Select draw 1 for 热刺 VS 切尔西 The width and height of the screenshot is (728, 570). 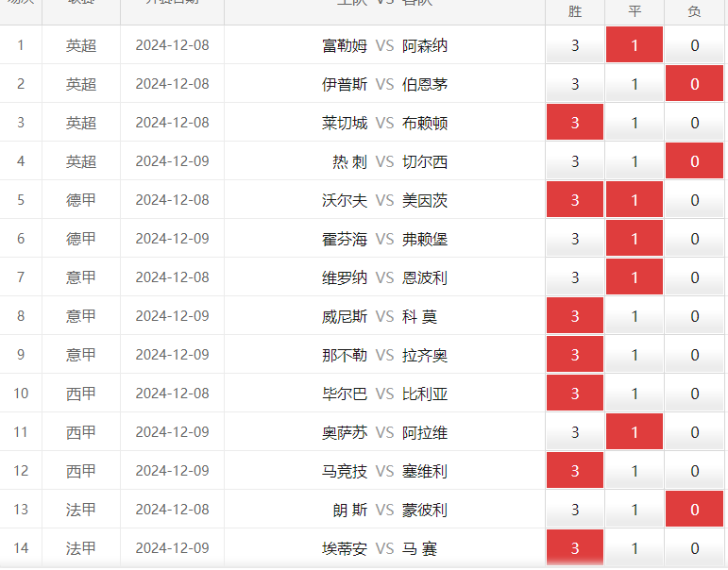tap(635, 160)
